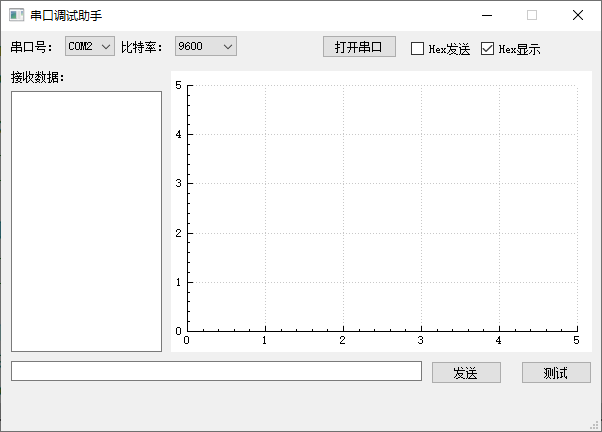Minimize the 串口调试助手 window
The image size is (602, 432).
[486, 16]
